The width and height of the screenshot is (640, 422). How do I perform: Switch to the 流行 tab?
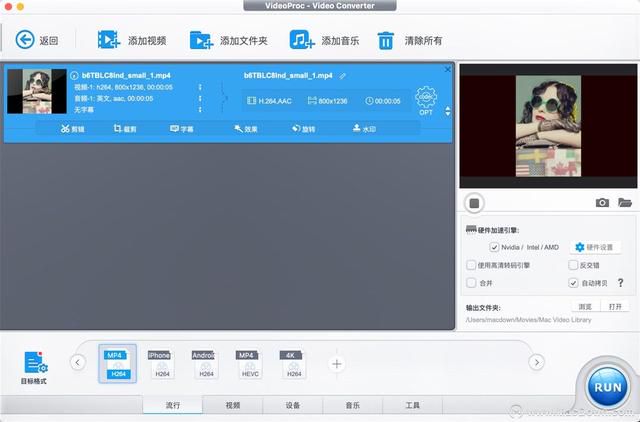(173, 405)
